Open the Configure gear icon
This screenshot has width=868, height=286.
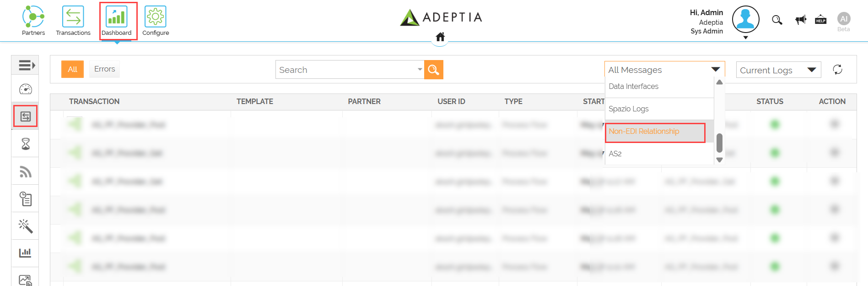(156, 17)
